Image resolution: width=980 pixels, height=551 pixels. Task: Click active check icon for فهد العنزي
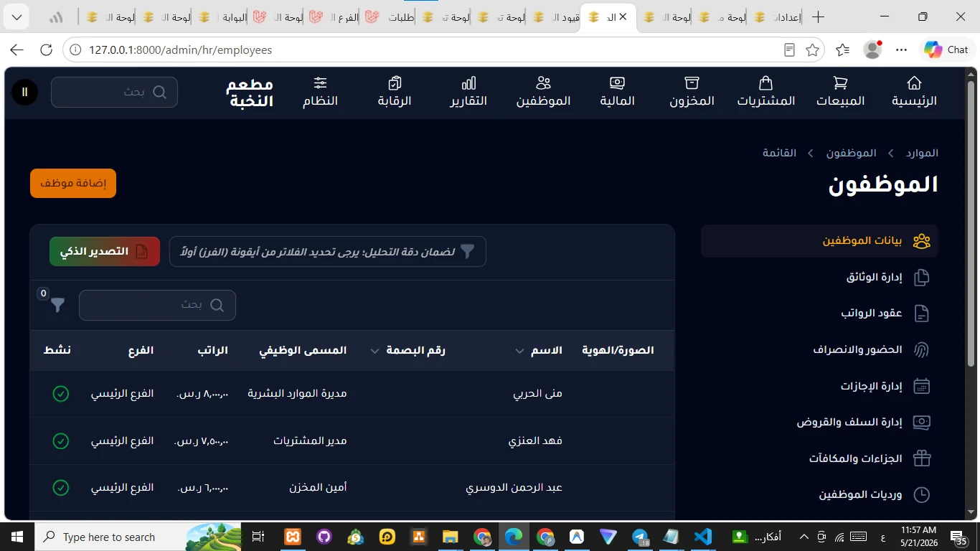tap(61, 441)
